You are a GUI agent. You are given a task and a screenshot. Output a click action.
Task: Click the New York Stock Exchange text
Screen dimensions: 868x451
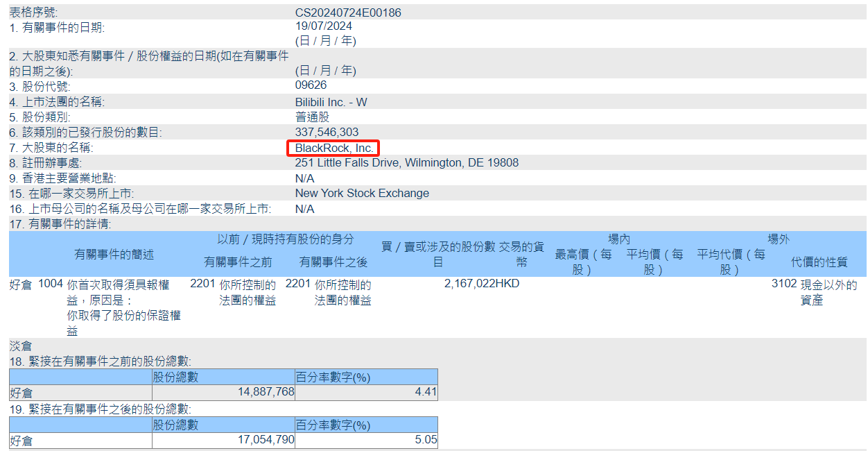tap(362, 194)
